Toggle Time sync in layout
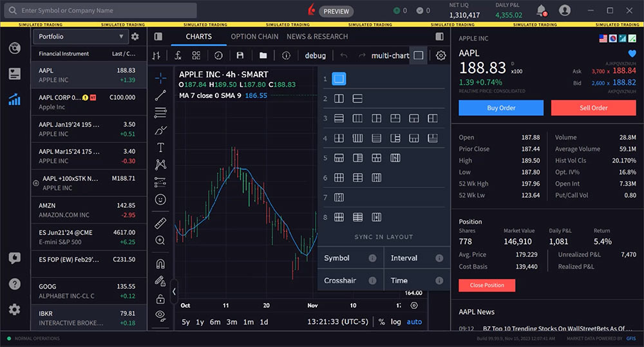The height and width of the screenshot is (347, 644). pos(417,280)
